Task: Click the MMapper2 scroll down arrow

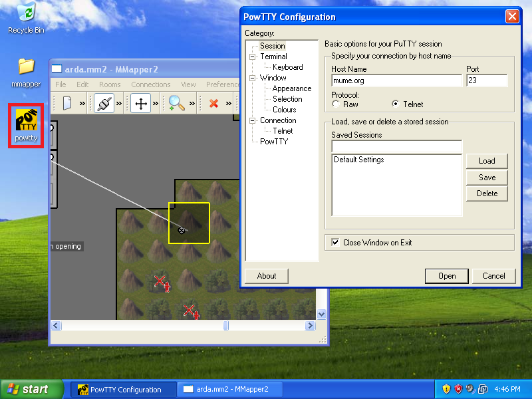Action: [321, 314]
